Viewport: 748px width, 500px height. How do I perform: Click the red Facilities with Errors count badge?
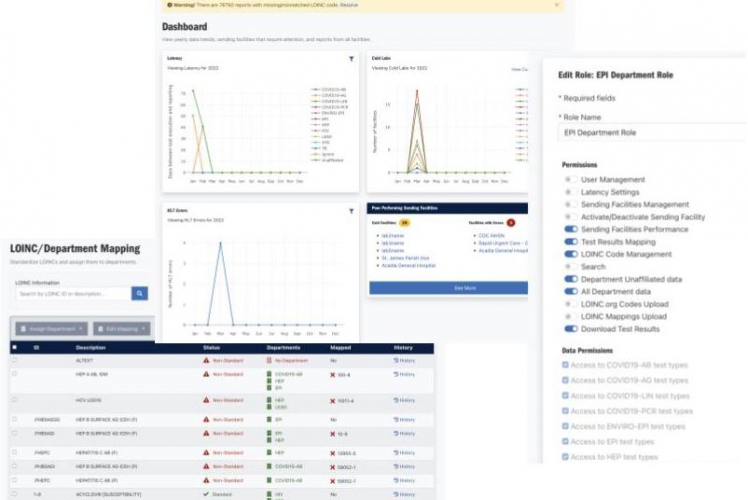511,223
